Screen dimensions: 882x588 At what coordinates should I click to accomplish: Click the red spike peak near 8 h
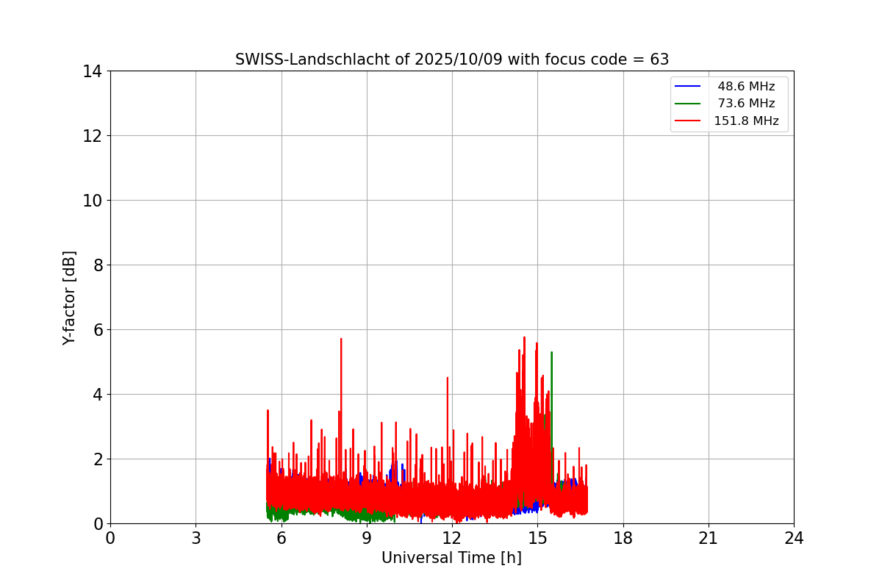point(341,340)
